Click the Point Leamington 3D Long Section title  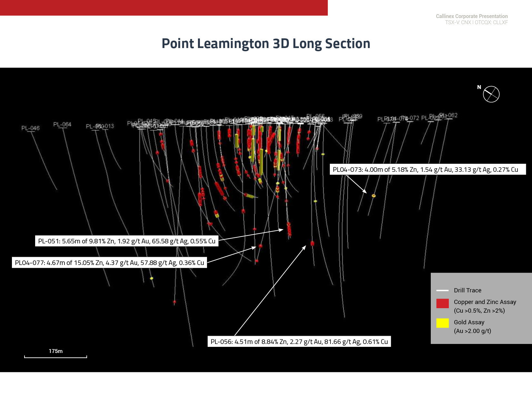[x=266, y=44]
